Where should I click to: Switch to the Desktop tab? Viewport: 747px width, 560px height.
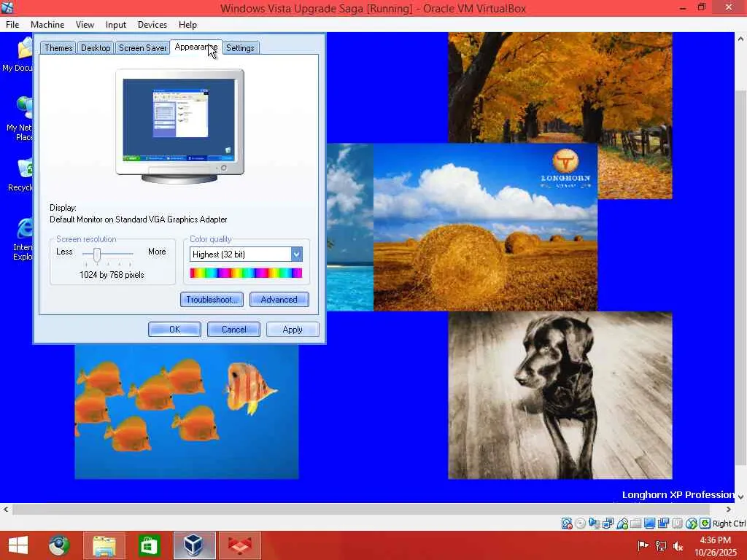click(96, 47)
